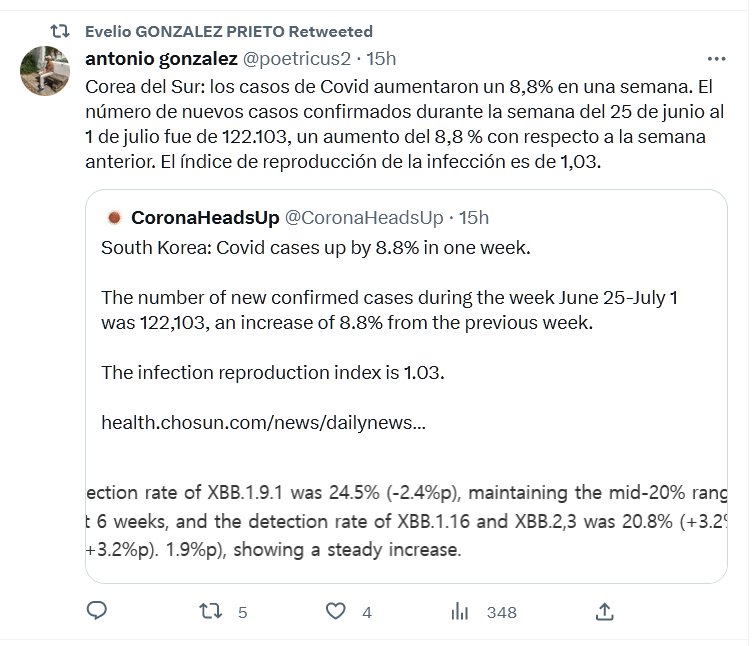Open the three-dot more options menu
This screenshot has height=646, width=754.
[x=716, y=58]
